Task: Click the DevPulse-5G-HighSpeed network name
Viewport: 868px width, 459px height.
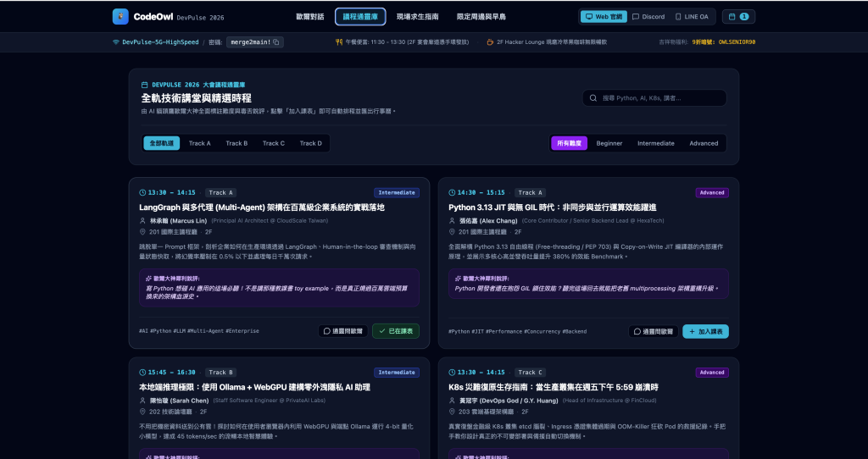Action: point(160,42)
